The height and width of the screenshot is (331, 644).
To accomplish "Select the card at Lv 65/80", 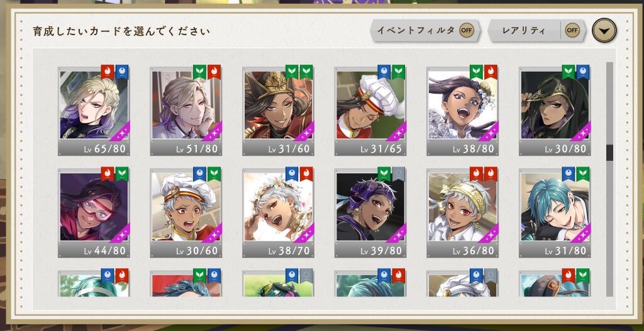I will [94, 111].
